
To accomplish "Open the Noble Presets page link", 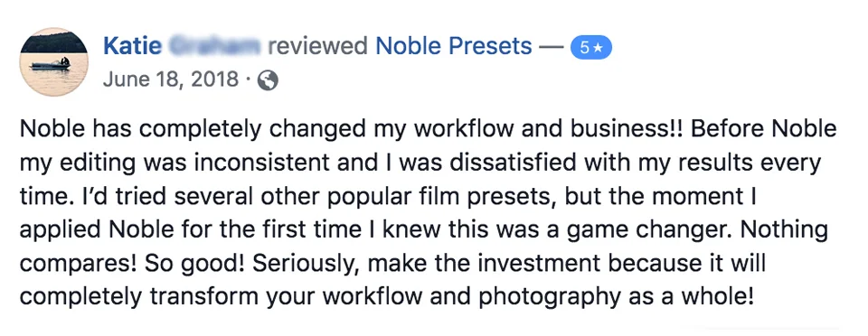I will click(x=454, y=47).
